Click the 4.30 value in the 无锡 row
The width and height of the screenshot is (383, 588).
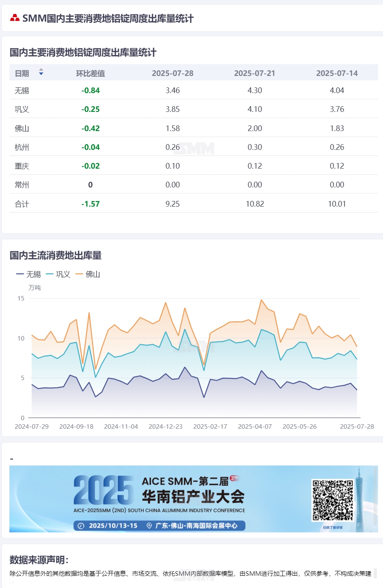click(x=255, y=91)
